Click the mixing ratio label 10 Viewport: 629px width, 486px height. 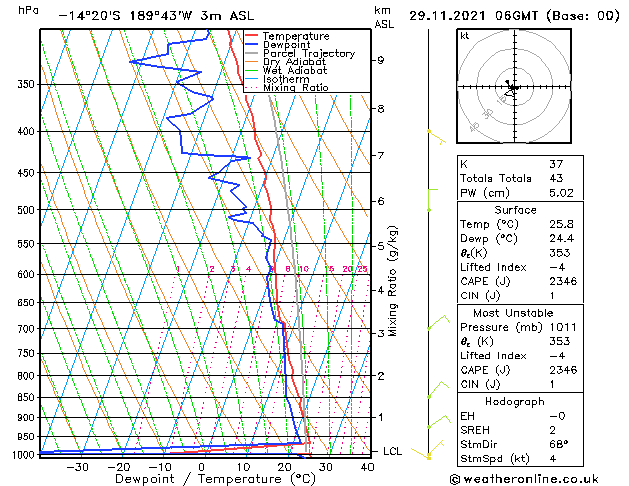(304, 269)
